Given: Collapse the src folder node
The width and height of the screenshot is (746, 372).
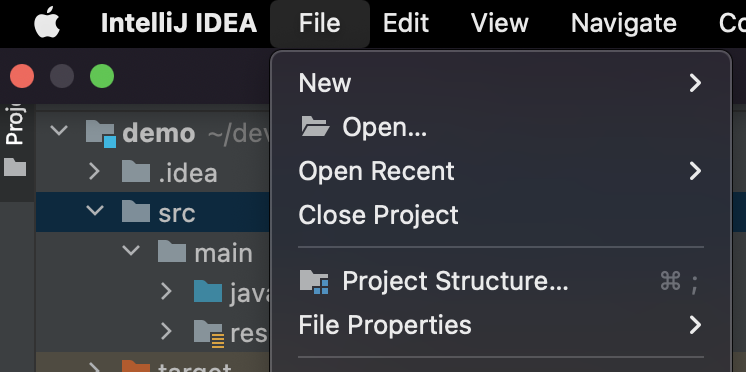Looking at the screenshot, I should [x=95, y=210].
